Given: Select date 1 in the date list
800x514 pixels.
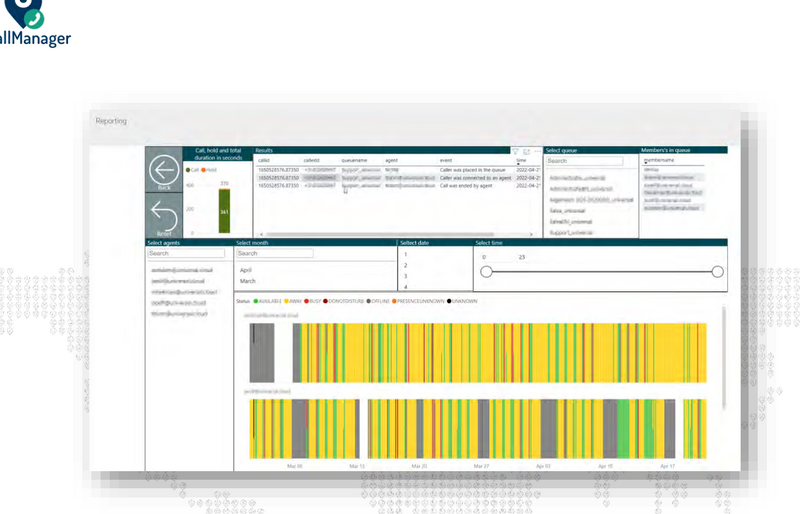Looking at the screenshot, I should click(405, 255).
